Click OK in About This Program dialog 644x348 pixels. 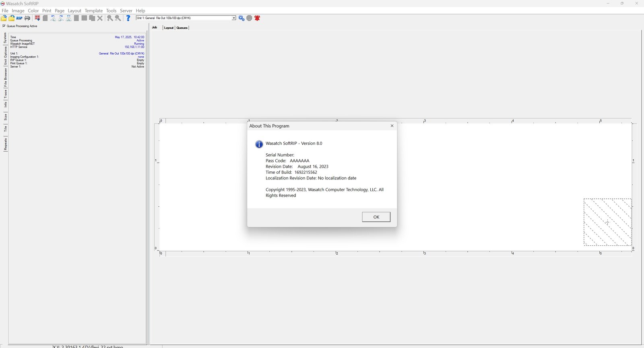coord(376,217)
